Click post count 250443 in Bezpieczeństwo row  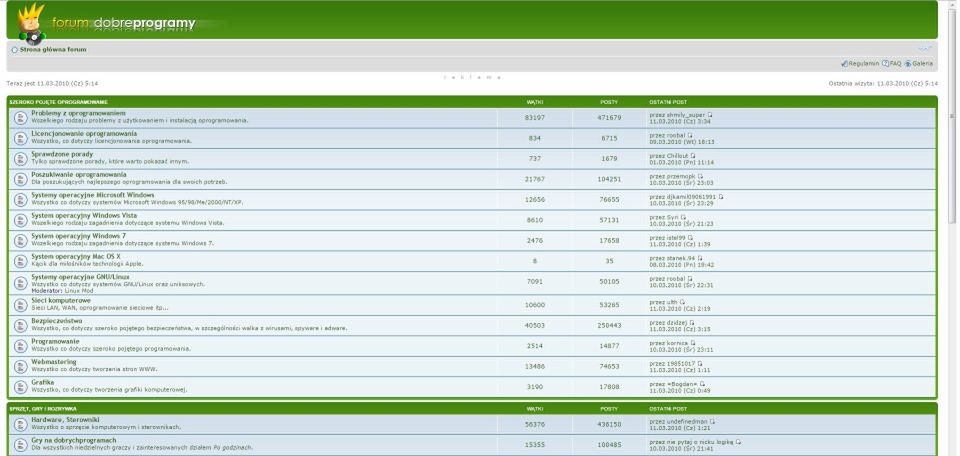(x=609, y=326)
